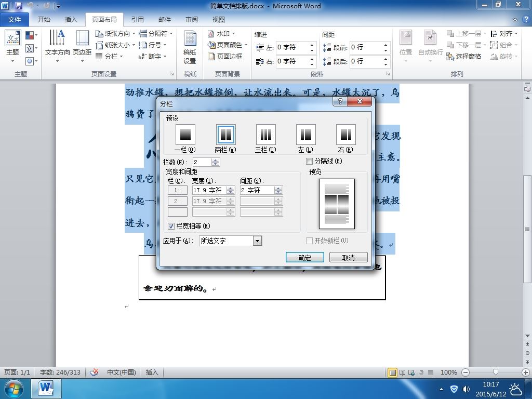The height and width of the screenshot is (399, 532).
Task: Select the 左 left-column preset icon
Action: click(x=305, y=135)
